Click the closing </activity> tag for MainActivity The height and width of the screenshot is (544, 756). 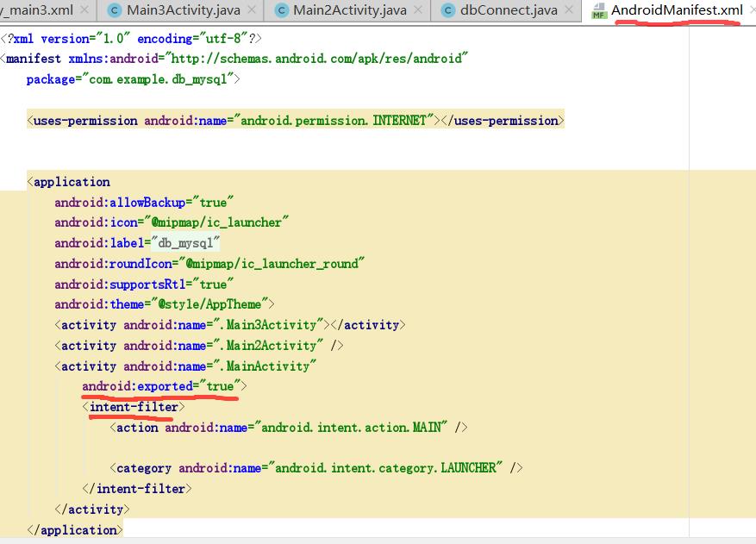click(92, 510)
